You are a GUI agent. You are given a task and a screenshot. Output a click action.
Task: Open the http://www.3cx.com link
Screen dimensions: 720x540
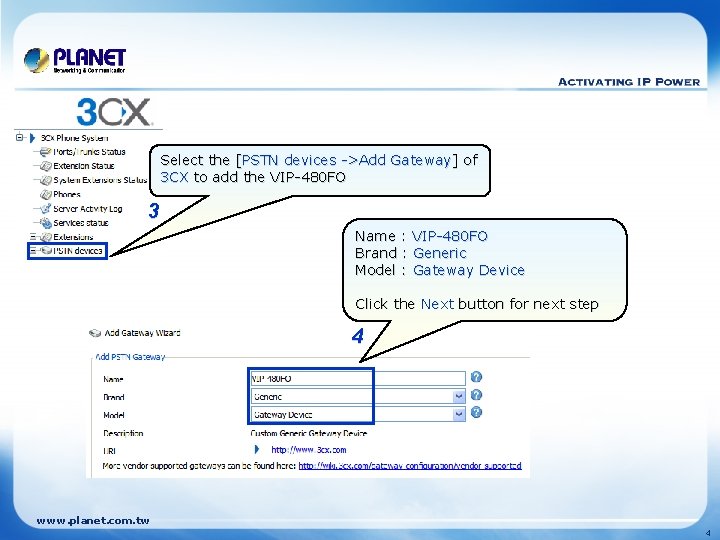309,450
